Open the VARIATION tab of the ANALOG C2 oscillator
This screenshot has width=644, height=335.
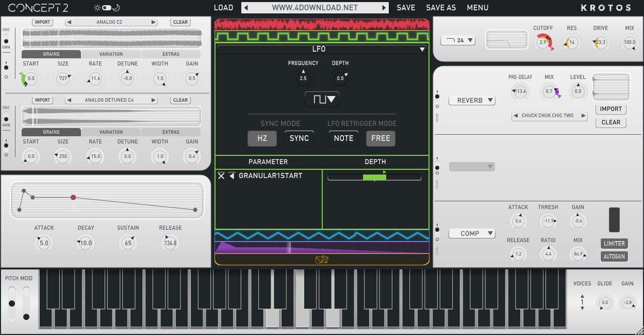[111, 54]
